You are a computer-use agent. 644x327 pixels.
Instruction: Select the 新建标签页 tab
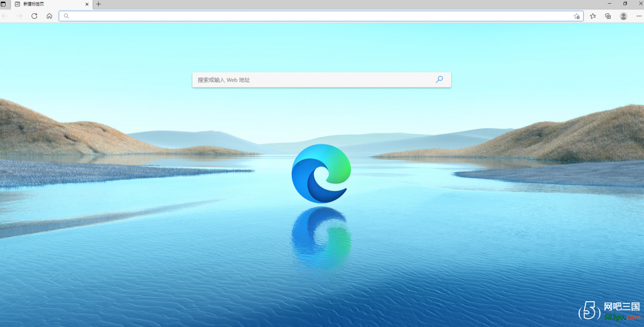tap(51, 4)
